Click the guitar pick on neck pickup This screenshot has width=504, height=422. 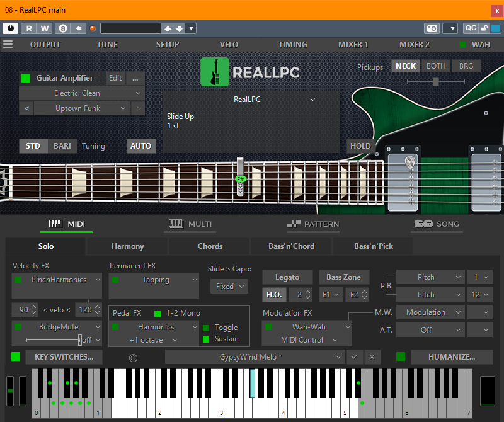tap(410, 163)
